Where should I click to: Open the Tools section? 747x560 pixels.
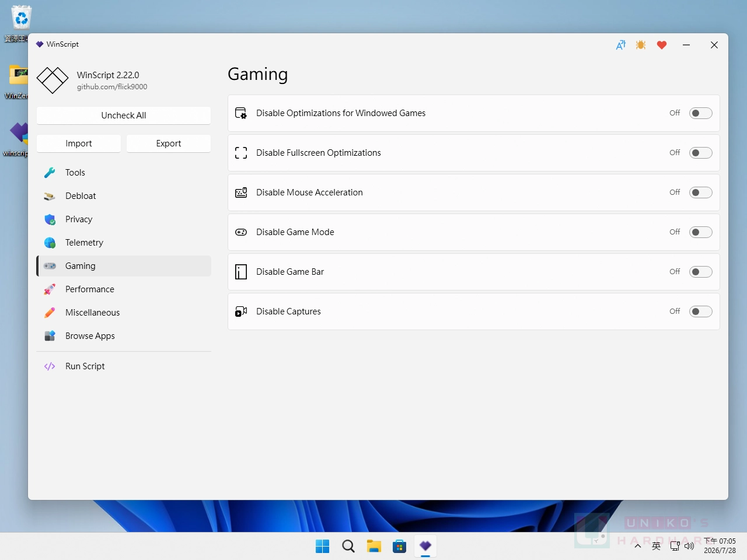(x=124, y=173)
